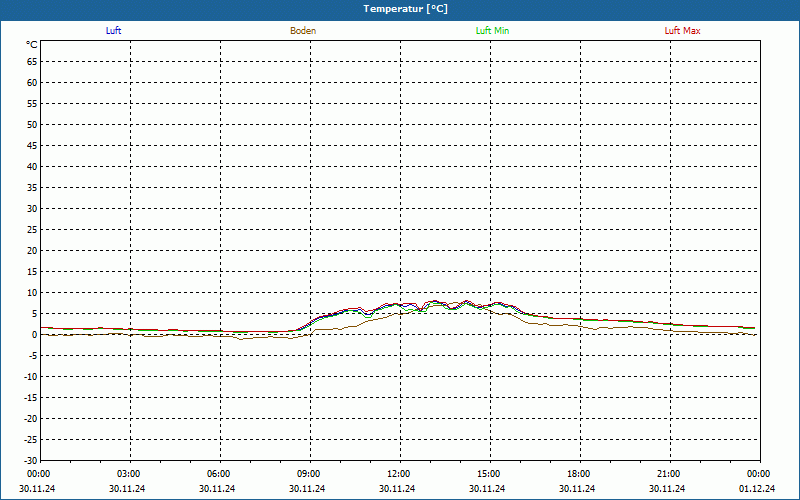Click the 40 y-axis value
This screenshot has width=800, height=500.
coord(32,167)
